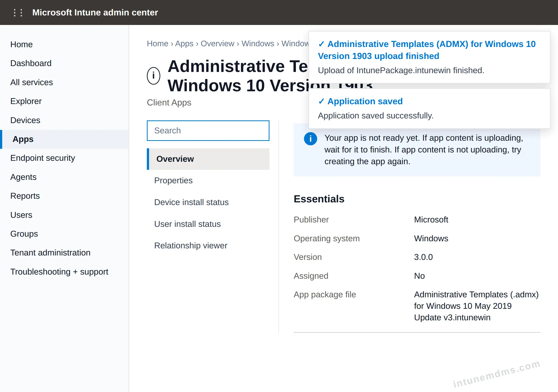Open User install status
The width and height of the screenshot is (558, 392).
tap(208, 224)
